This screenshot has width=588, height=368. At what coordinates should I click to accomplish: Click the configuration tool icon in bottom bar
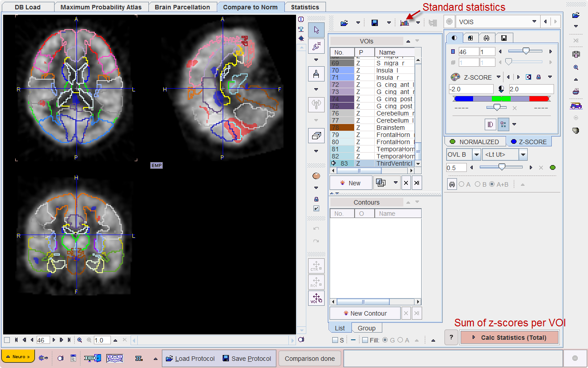click(x=43, y=358)
